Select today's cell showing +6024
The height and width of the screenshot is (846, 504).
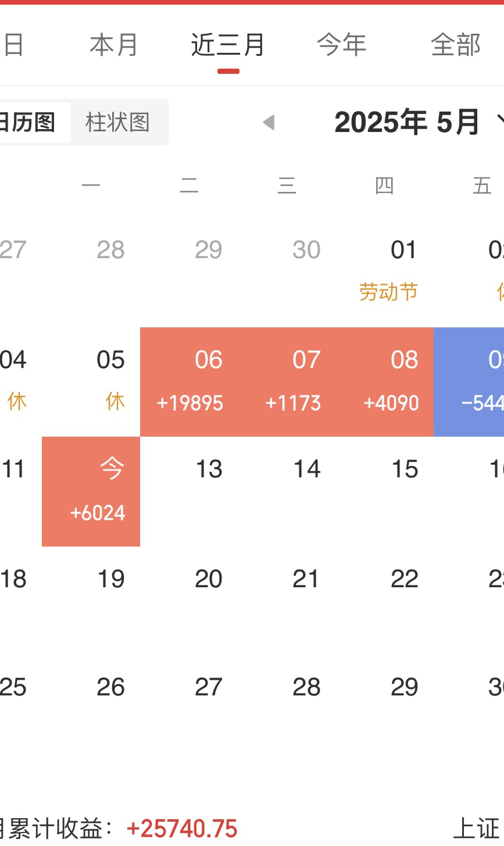click(x=91, y=491)
